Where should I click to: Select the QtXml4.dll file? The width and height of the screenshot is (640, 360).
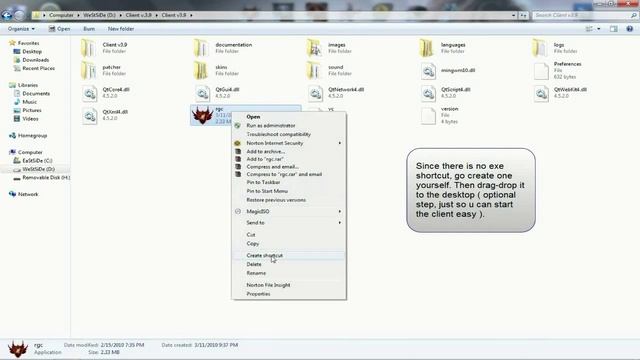105,115
